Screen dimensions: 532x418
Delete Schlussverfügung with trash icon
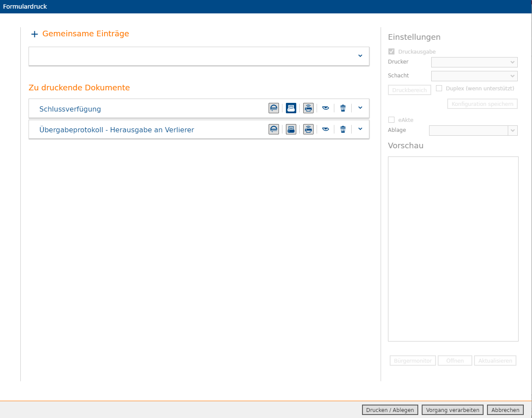tap(343, 108)
